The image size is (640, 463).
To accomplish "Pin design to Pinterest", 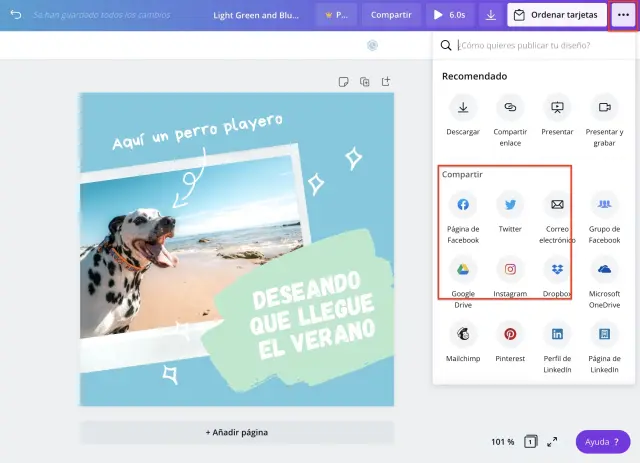I will pyautogui.click(x=510, y=334).
